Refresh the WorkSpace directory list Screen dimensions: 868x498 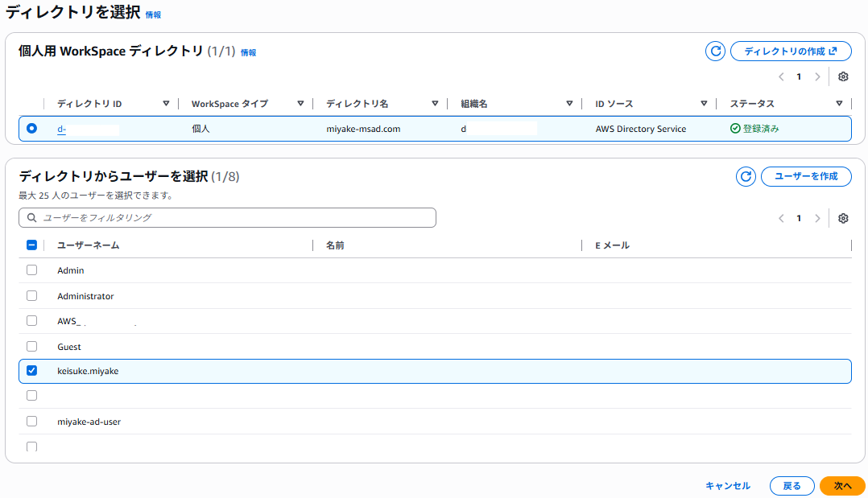(x=715, y=51)
